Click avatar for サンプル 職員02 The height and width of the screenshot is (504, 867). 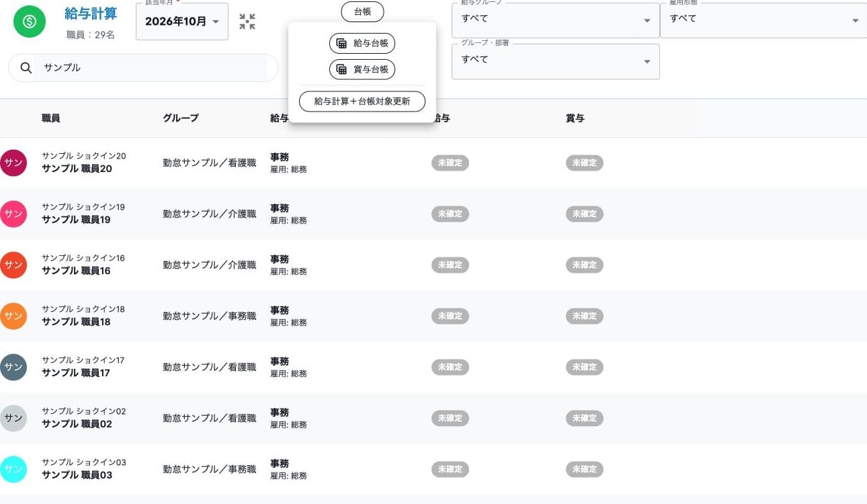click(x=13, y=418)
